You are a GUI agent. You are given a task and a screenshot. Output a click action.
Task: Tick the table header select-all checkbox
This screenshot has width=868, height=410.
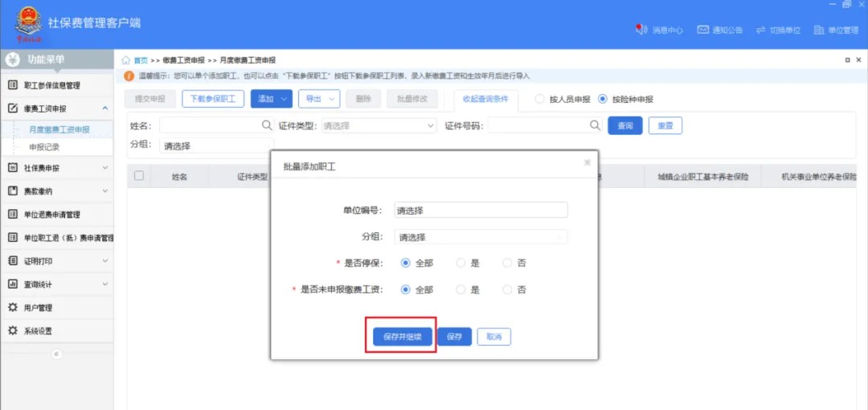pos(139,176)
